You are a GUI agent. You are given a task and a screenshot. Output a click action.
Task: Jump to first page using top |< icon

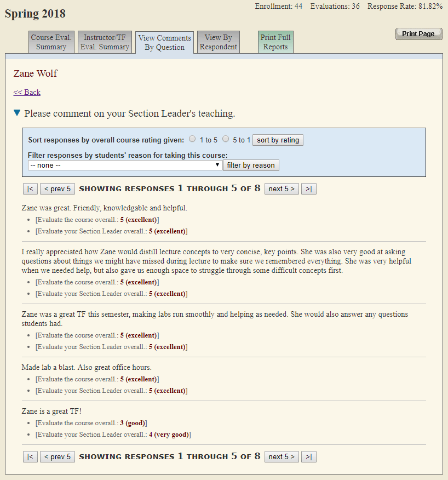30,188
